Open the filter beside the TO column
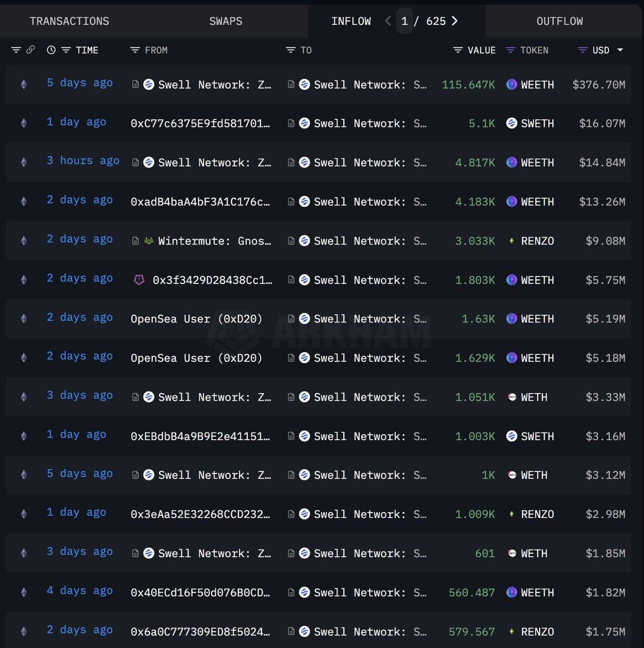The width and height of the screenshot is (644, 648). pyautogui.click(x=290, y=50)
